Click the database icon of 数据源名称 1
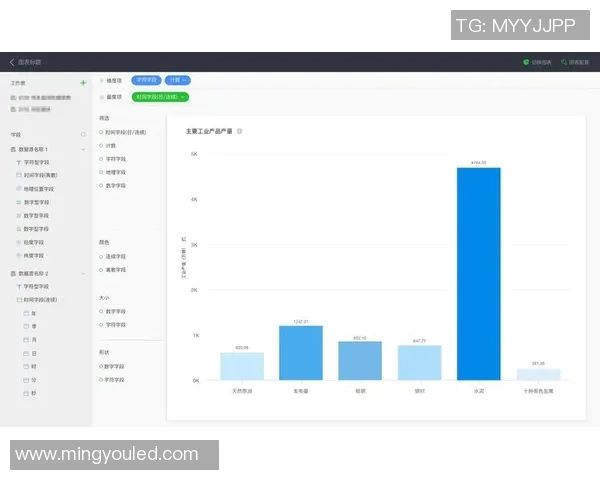 [x=13, y=148]
